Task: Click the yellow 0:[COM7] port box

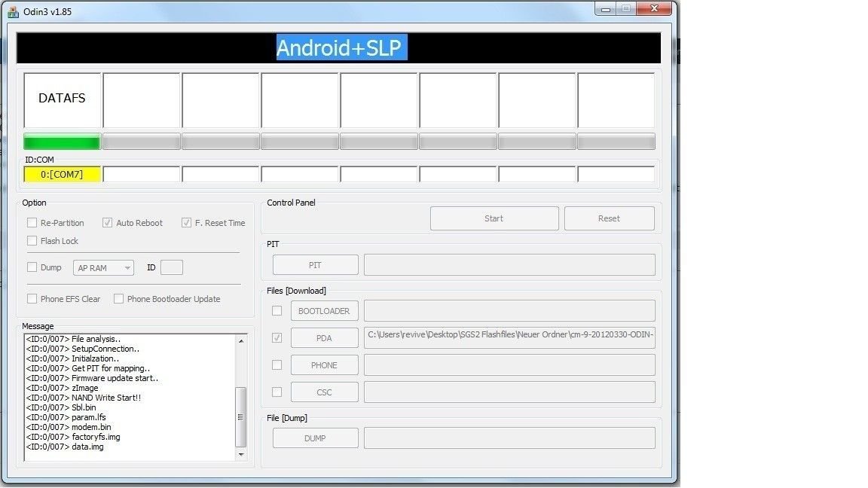Action: click(62, 174)
